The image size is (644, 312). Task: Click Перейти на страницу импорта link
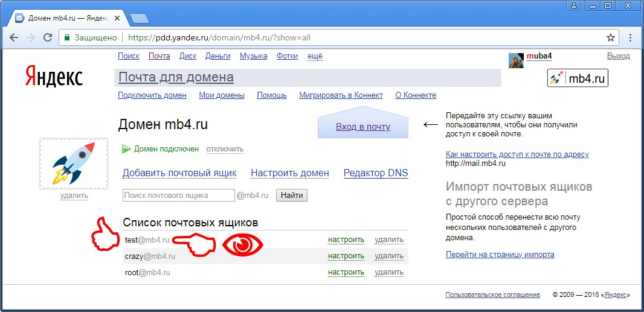pyautogui.click(x=500, y=255)
